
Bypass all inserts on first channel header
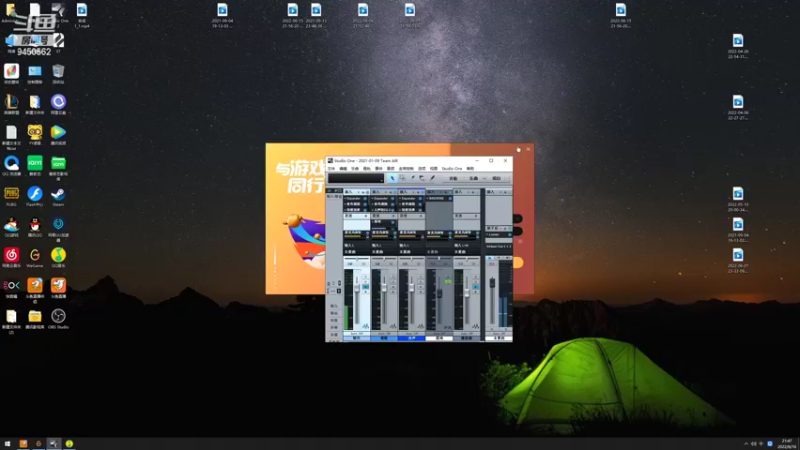(x=367, y=192)
